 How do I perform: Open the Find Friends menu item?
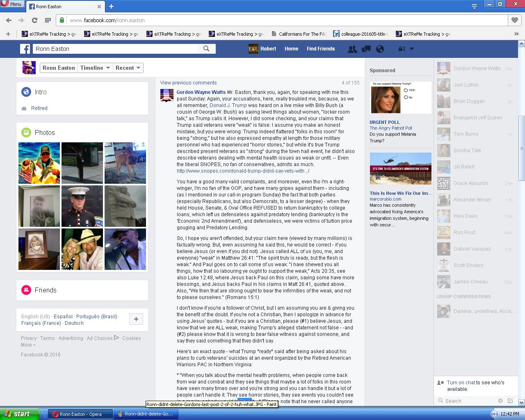tap(320, 49)
